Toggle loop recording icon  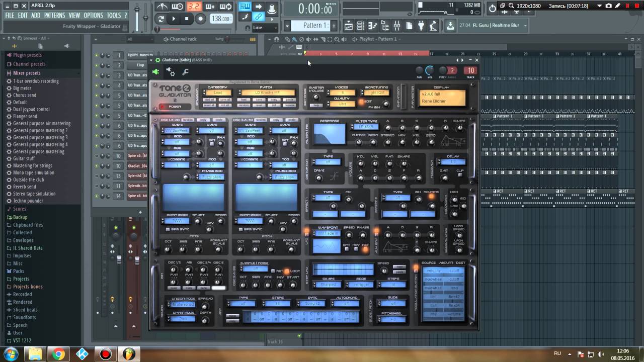click(226, 7)
